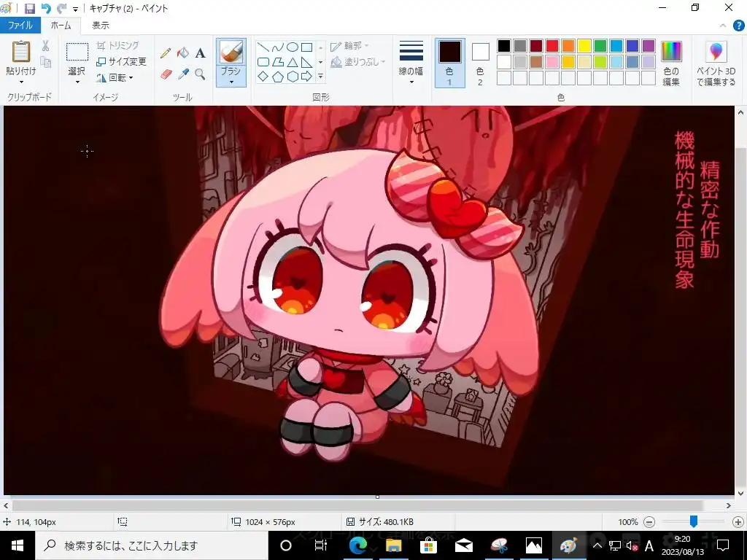Switch to the 表示 tab
The image size is (747, 560).
coord(101,26)
